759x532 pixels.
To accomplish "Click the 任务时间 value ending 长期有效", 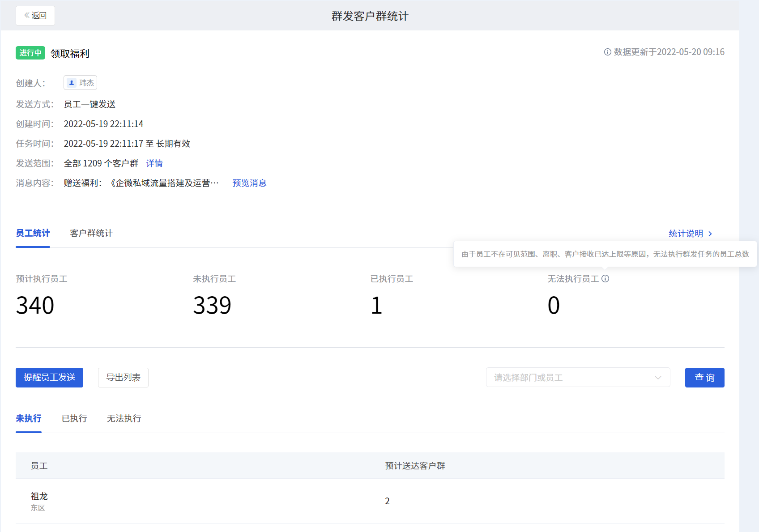I will click(x=127, y=144).
